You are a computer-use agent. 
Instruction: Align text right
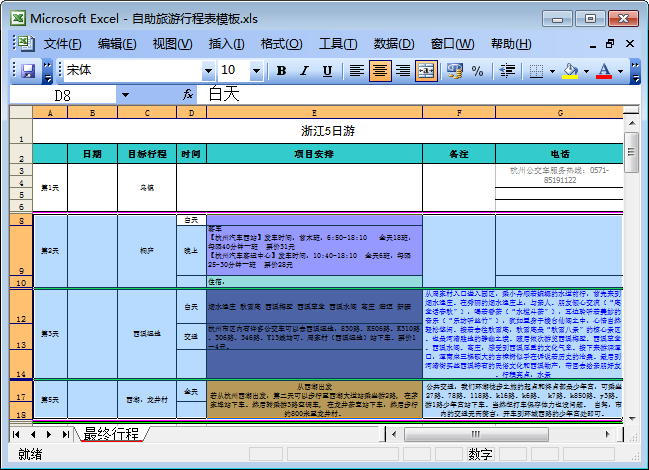(403, 71)
